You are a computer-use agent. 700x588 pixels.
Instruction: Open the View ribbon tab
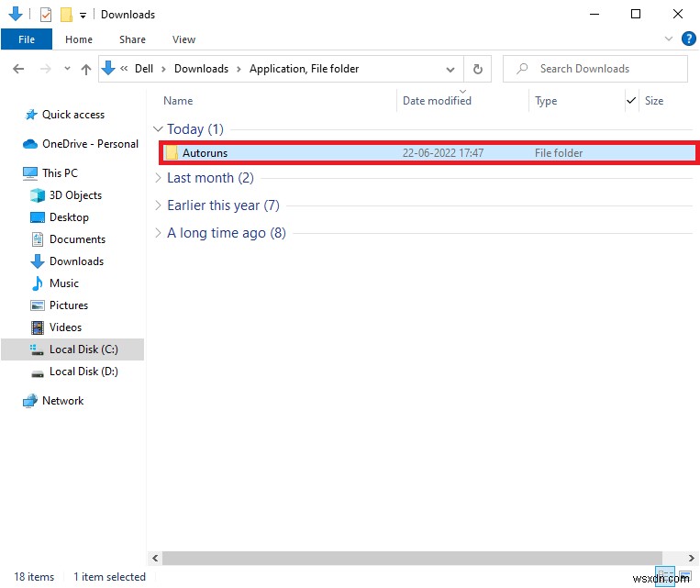(x=183, y=39)
